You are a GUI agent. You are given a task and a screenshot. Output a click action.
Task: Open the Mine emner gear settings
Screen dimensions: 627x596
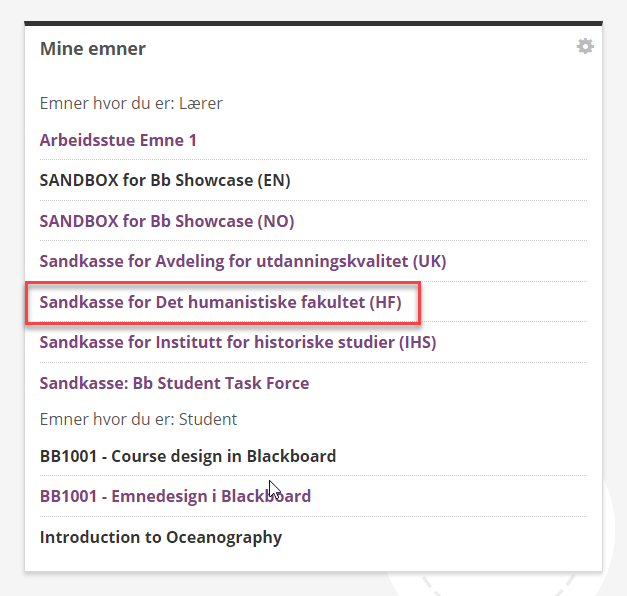tap(585, 46)
